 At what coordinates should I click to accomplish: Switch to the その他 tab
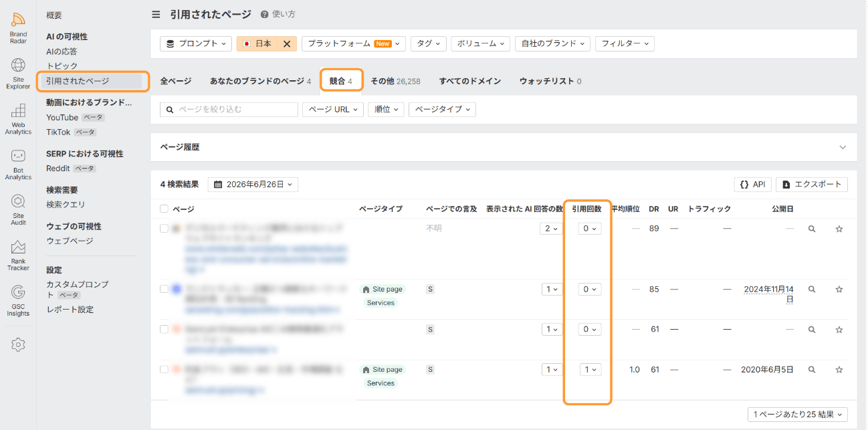point(395,81)
